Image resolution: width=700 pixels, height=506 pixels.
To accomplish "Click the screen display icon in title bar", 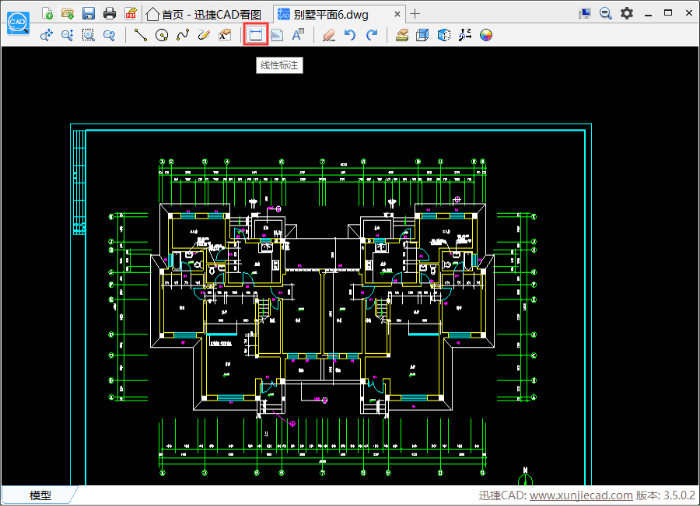I will [584, 14].
